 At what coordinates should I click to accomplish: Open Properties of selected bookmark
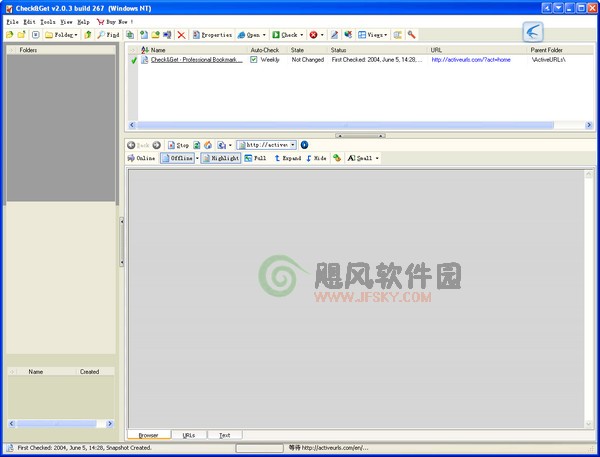click(212, 35)
